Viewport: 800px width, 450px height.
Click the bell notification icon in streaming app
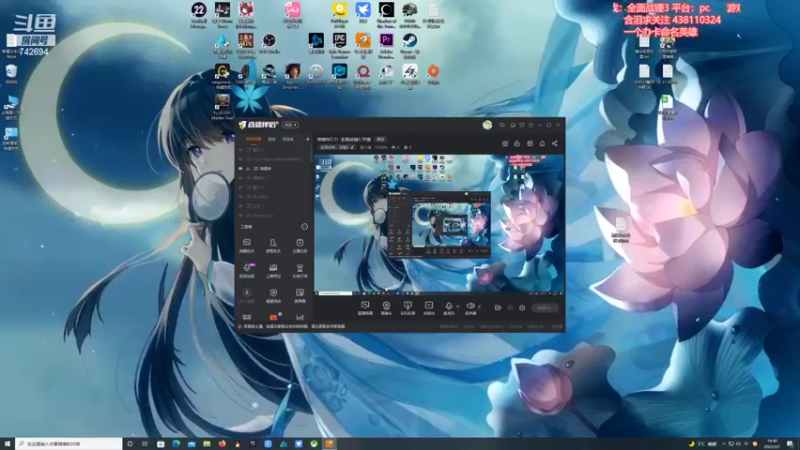click(542, 144)
